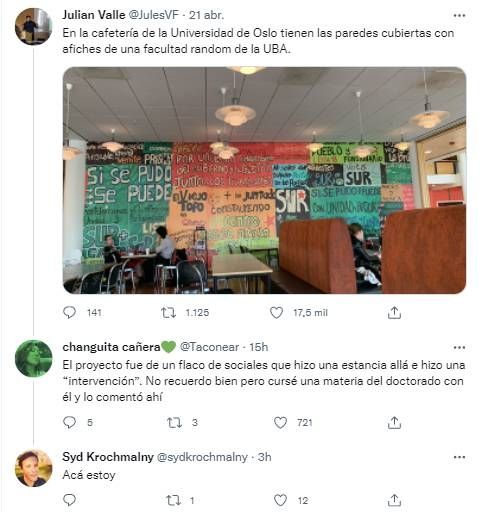Share changuita cañera's reply
479x527 pixels.
coord(394,422)
